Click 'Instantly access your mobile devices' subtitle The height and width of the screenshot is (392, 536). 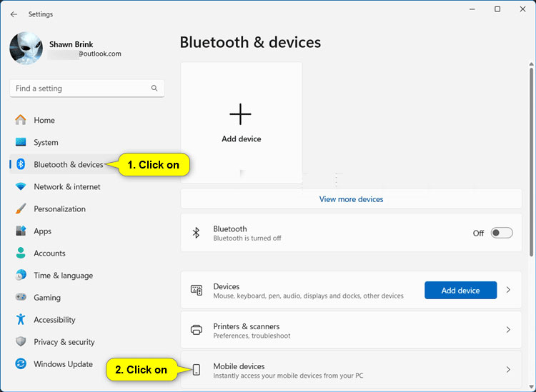288,376
